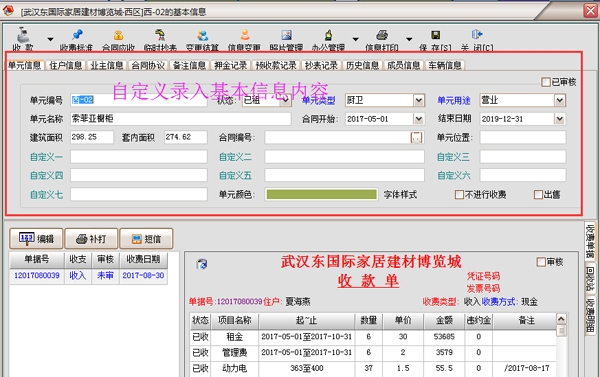Click 套内面积 field showing 274.62
Image resolution: width=600 pixels, height=377 pixels.
pos(186,137)
